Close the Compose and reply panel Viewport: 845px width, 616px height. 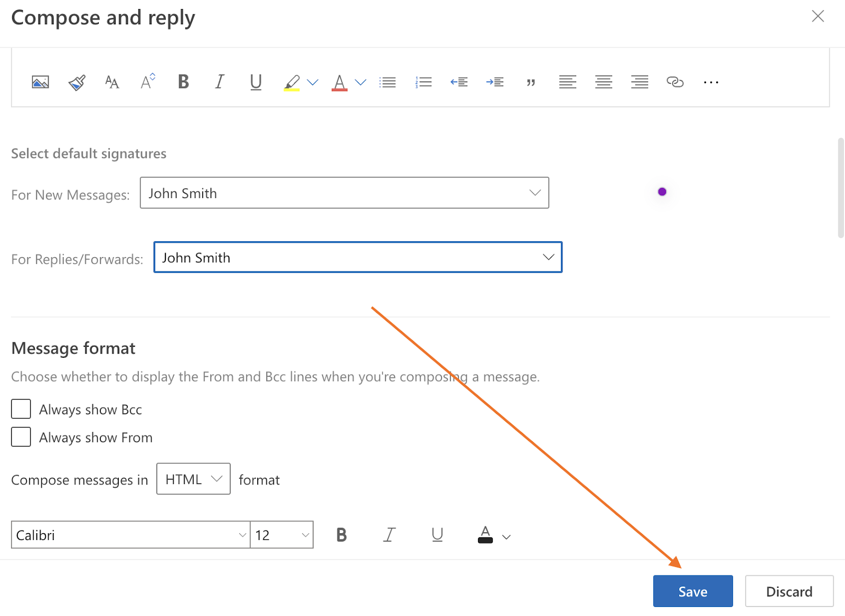[x=818, y=16]
